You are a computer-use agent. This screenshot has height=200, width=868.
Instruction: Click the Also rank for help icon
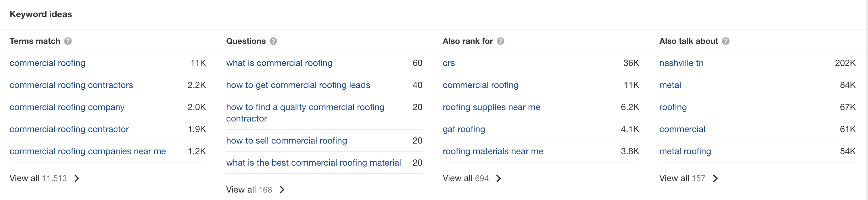click(501, 41)
